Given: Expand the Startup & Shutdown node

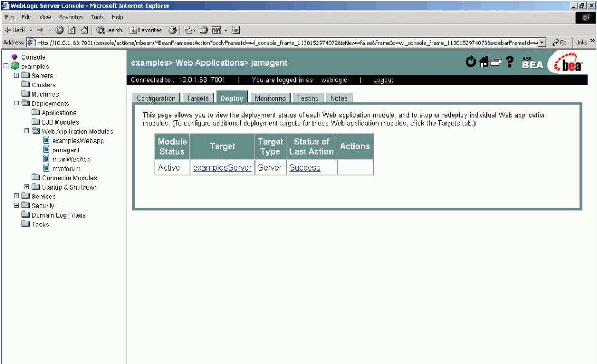Looking at the screenshot, I should (27, 187).
